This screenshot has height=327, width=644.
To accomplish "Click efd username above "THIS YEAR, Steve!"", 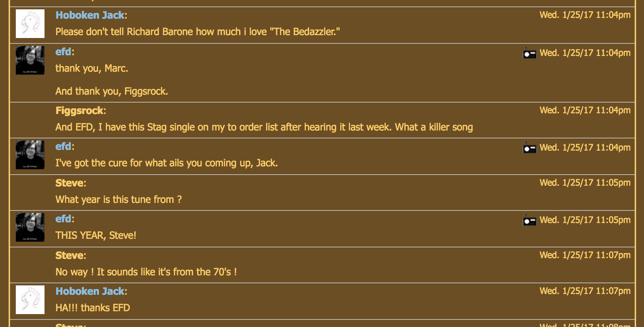I will tap(64, 219).
